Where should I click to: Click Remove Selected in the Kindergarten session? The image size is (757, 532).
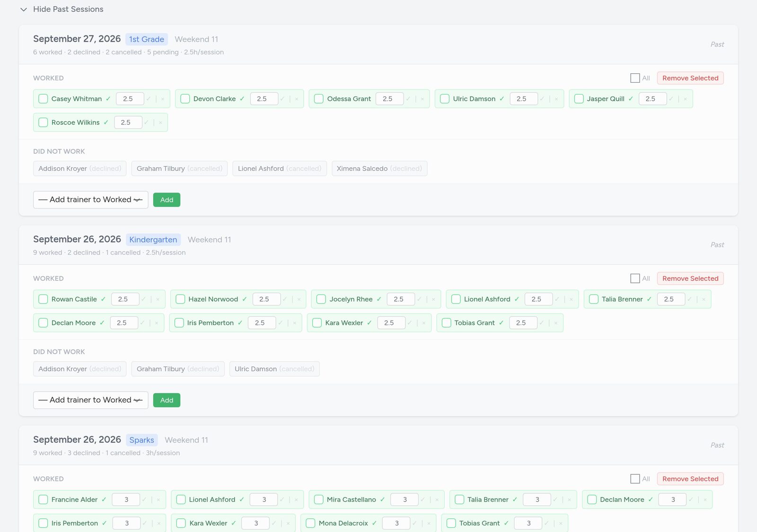coord(690,279)
